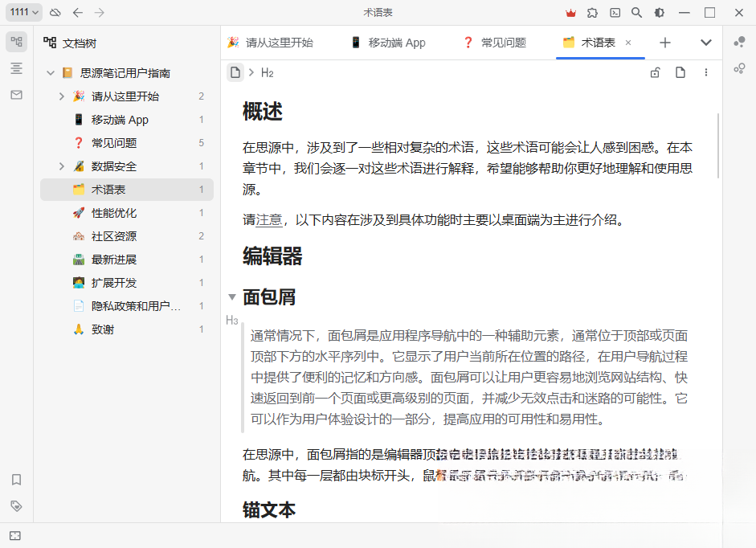Fold the 面包屑 heading triangle
This screenshot has width=756, height=548.
(232, 296)
